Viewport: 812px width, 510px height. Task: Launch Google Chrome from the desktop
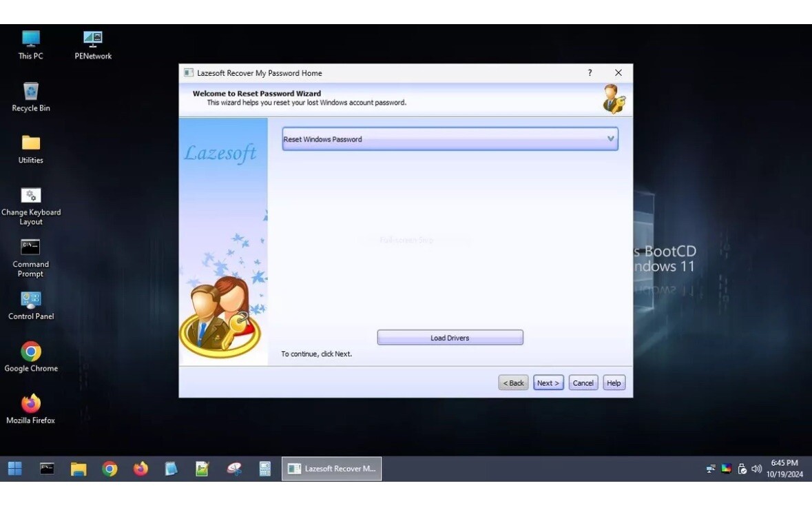(30, 353)
